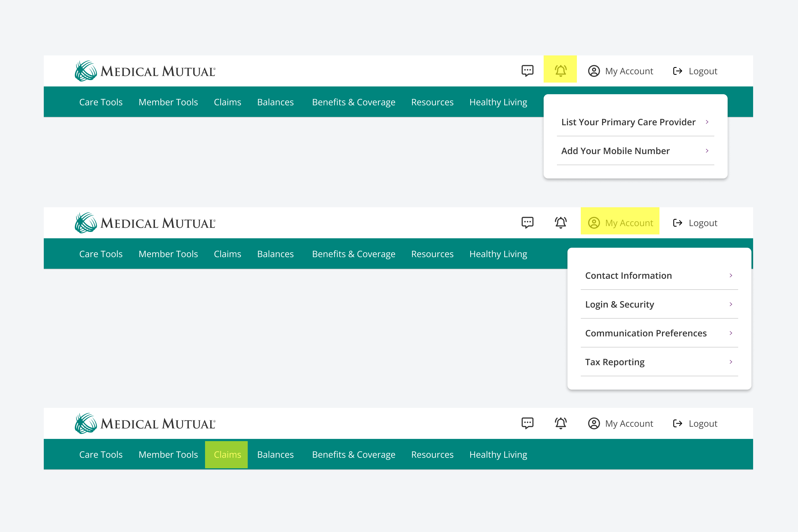The height and width of the screenshot is (532, 798).
Task: Click the Logout exit icon in the top bar
Action: coord(677,71)
